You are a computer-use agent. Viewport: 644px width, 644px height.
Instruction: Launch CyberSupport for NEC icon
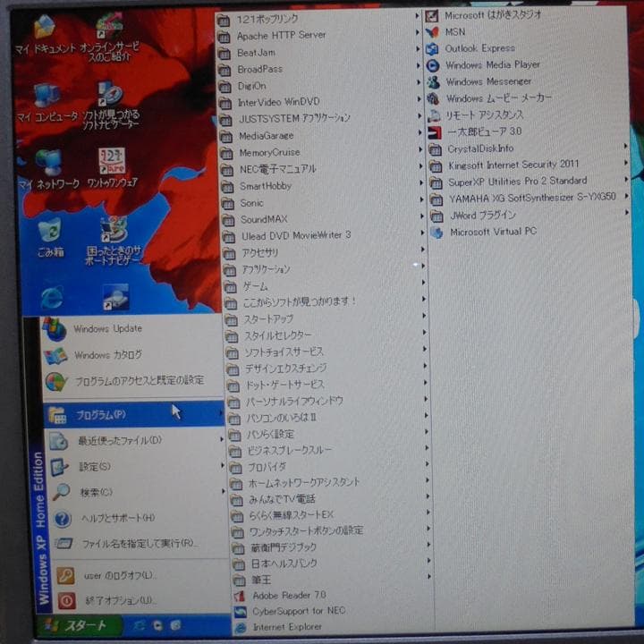click(241, 612)
